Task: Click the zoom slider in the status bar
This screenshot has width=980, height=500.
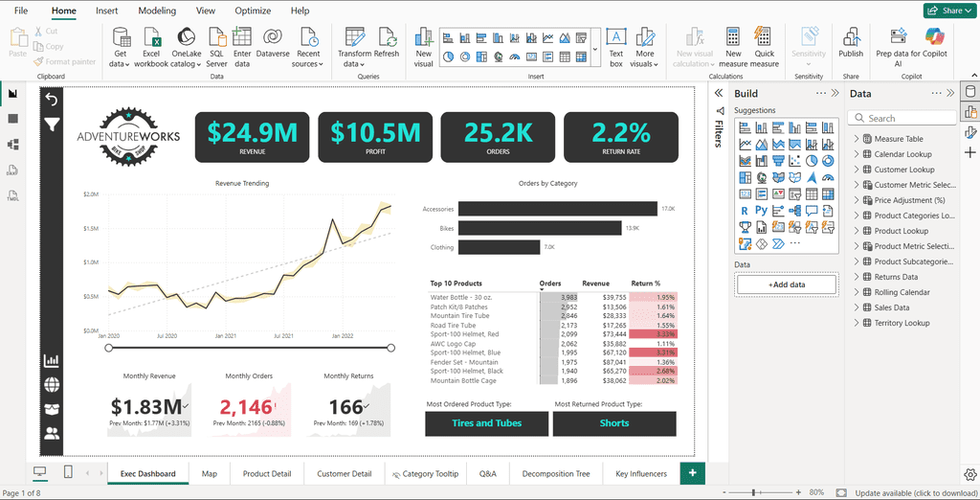Action: coord(754,492)
